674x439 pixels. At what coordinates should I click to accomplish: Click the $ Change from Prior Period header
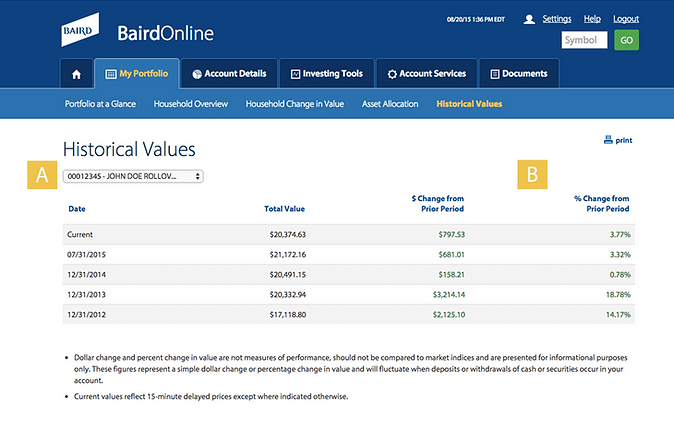[438, 204]
